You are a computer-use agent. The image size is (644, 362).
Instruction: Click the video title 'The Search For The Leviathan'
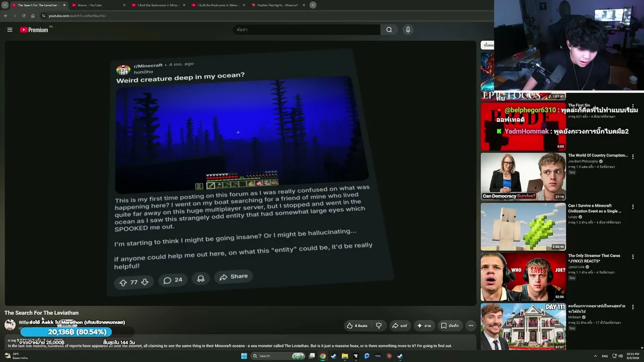coord(42,313)
